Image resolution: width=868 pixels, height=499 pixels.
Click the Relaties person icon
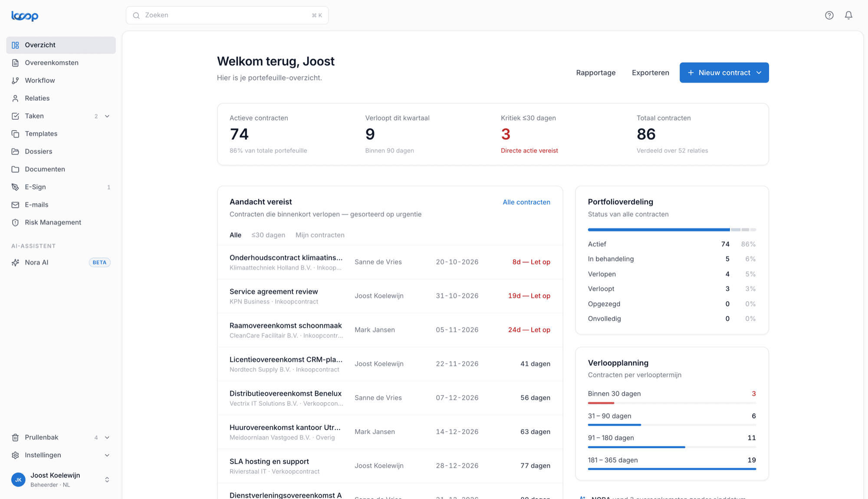[15, 98]
